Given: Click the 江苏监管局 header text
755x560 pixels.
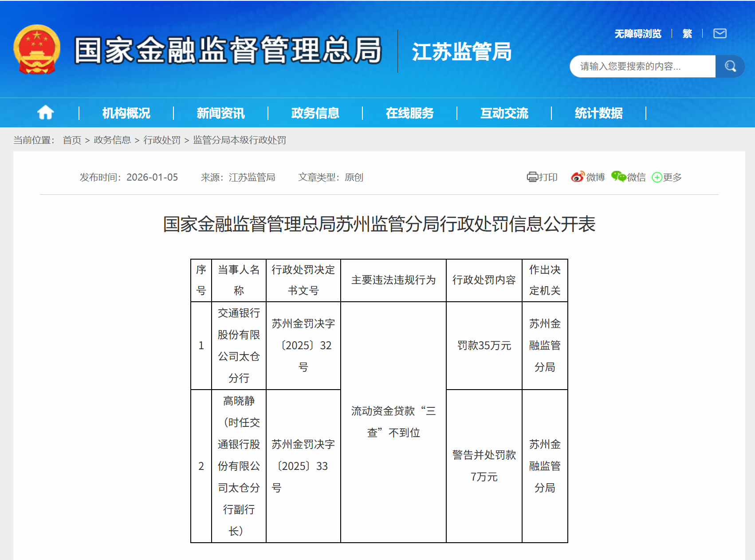Looking at the screenshot, I should coord(462,52).
